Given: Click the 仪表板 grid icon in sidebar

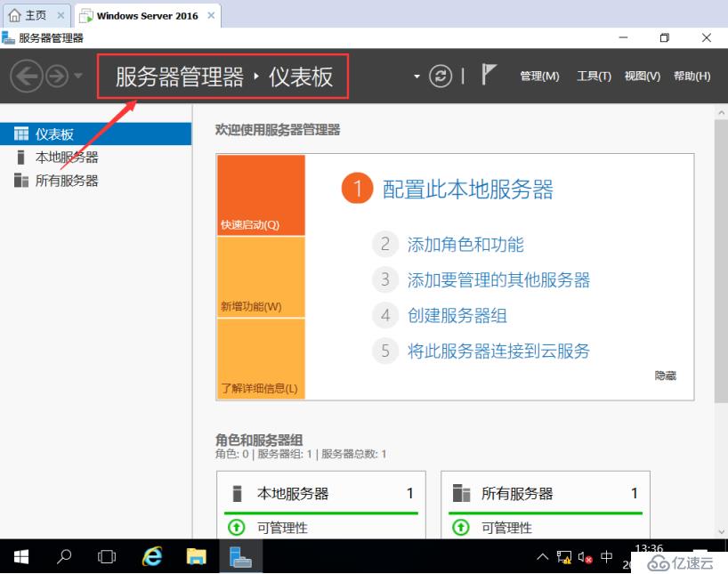Looking at the screenshot, I should (20, 133).
